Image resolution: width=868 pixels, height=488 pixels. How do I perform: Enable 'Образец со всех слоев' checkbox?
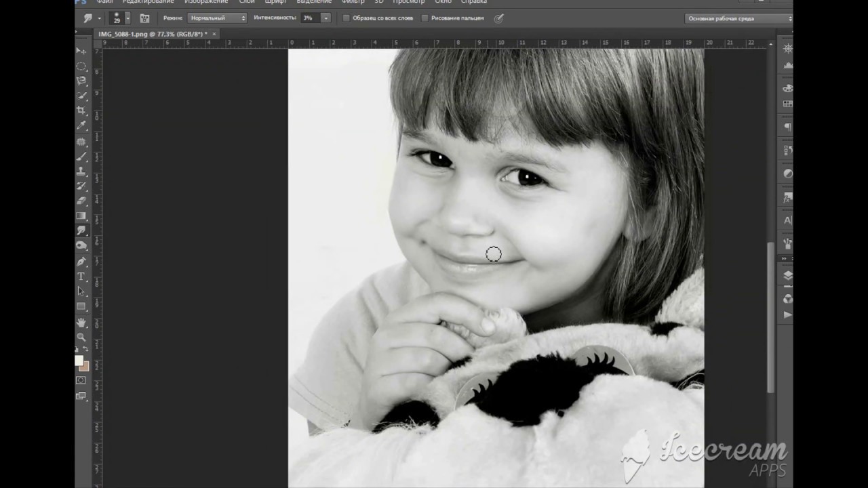click(x=346, y=18)
